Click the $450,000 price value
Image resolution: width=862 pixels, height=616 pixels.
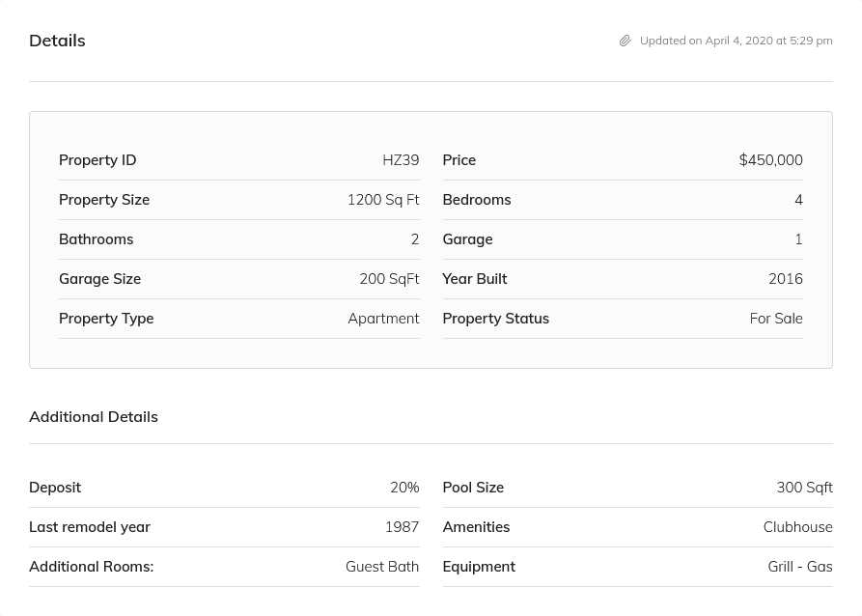tap(770, 160)
